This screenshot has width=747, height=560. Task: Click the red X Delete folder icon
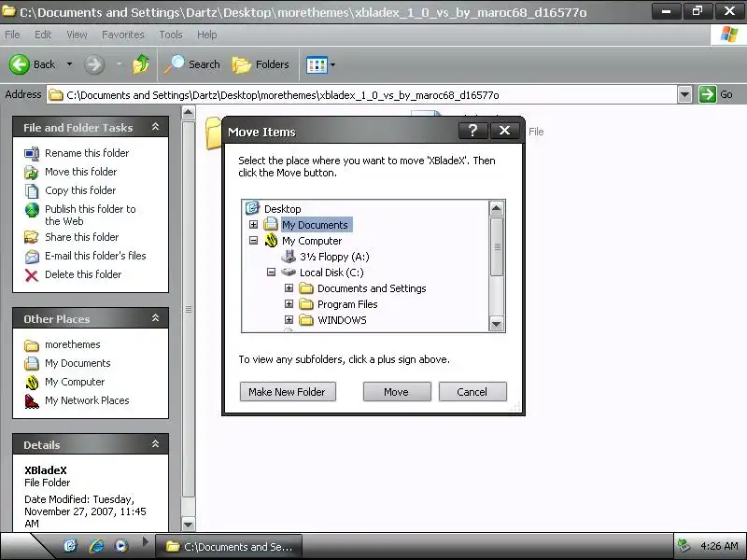[x=32, y=274]
